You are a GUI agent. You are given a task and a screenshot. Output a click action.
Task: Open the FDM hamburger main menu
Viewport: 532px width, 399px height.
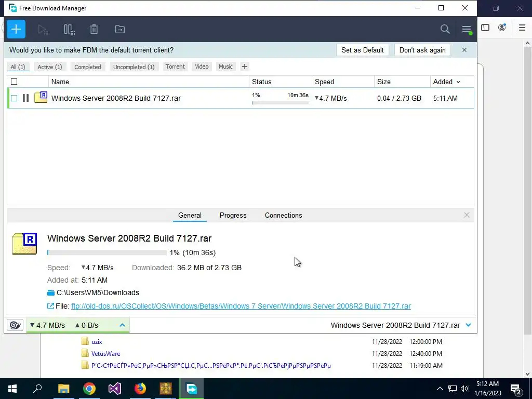[467, 30]
